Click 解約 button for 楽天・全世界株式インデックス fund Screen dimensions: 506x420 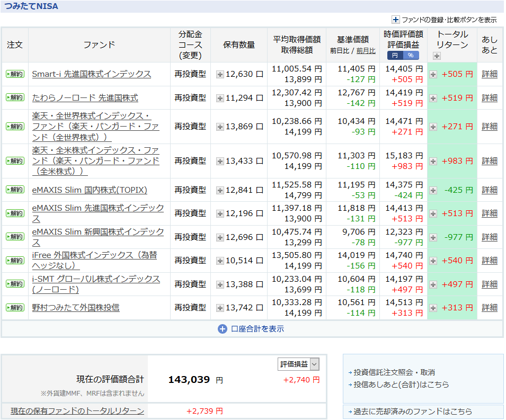[15, 127]
